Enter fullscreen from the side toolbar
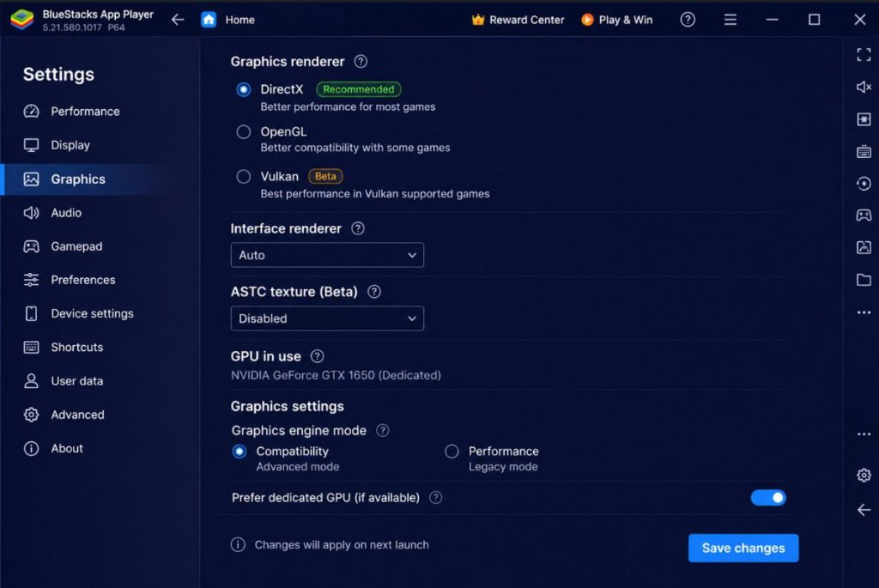Viewport: 879px width, 588px height. (864, 54)
